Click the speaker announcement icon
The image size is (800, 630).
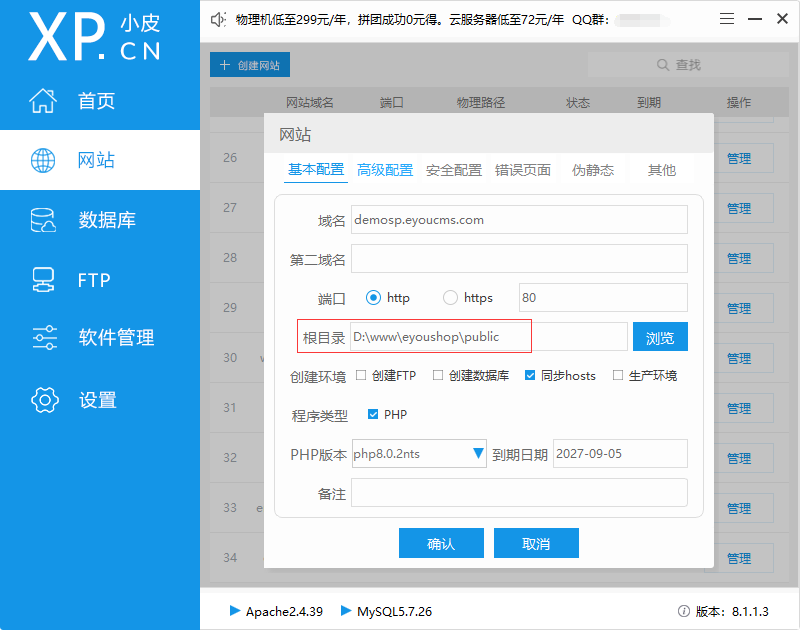(x=218, y=20)
